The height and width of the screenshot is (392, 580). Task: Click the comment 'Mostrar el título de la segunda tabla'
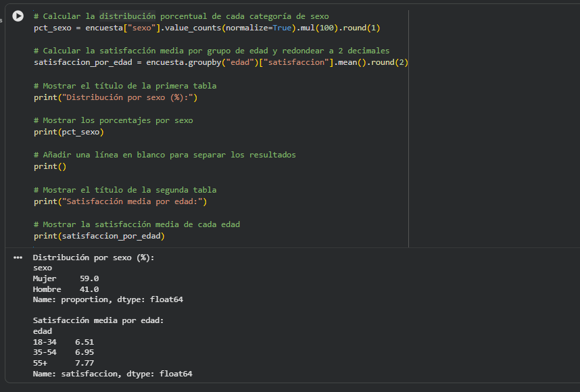coord(125,190)
